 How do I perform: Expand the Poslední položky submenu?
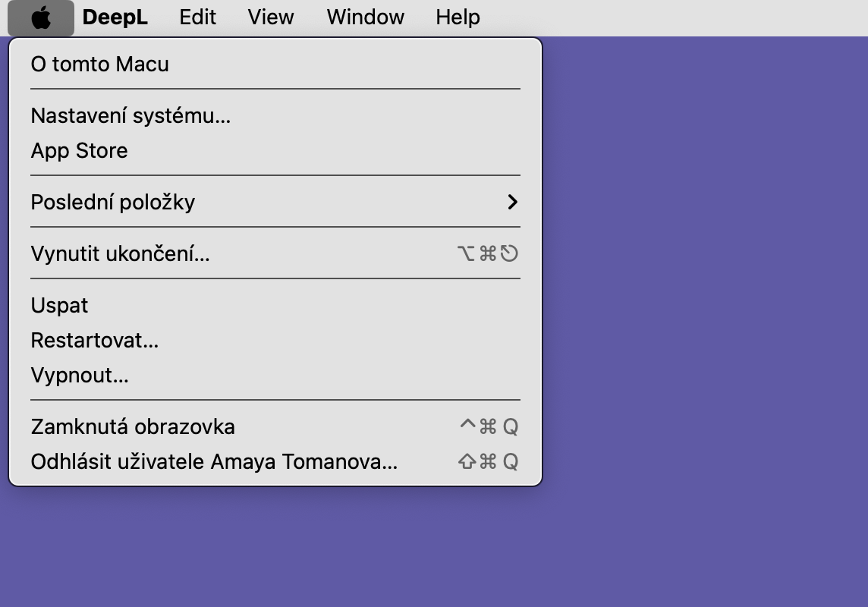(x=275, y=202)
